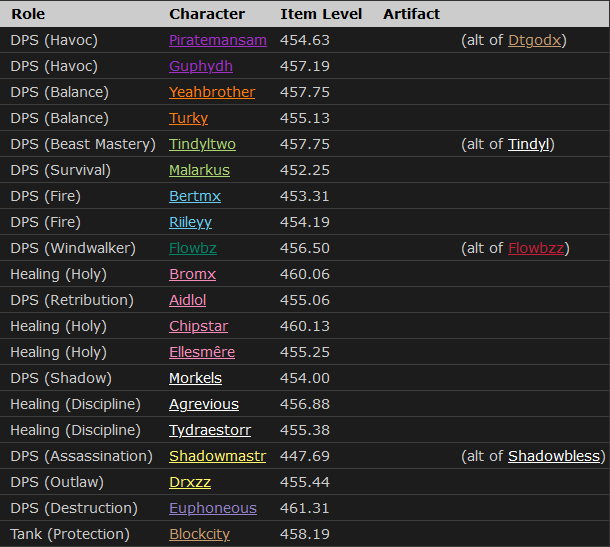The height and width of the screenshot is (547, 610).
Task: Click the Blockcity tank link
Action: pyautogui.click(x=199, y=534)
